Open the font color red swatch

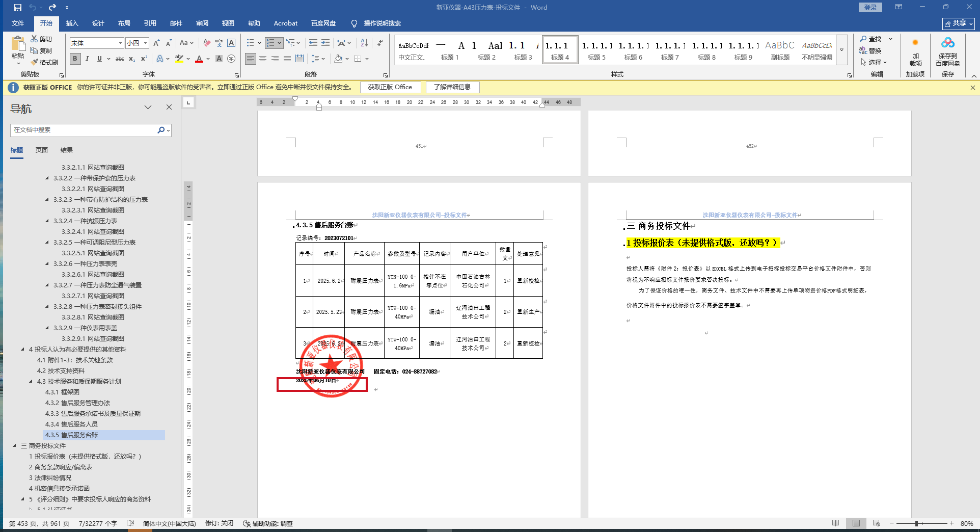199,59
